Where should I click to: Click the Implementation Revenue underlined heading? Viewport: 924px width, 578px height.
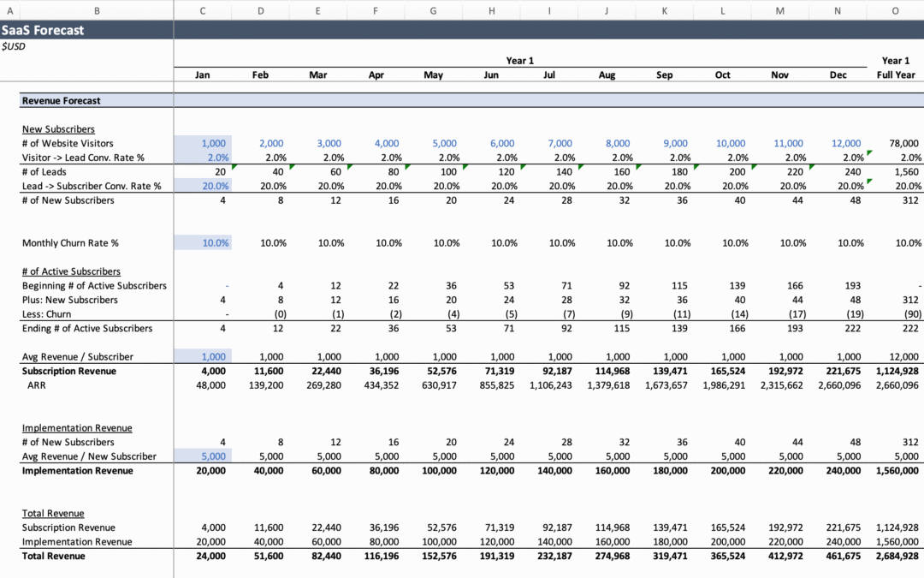(77, 427)
